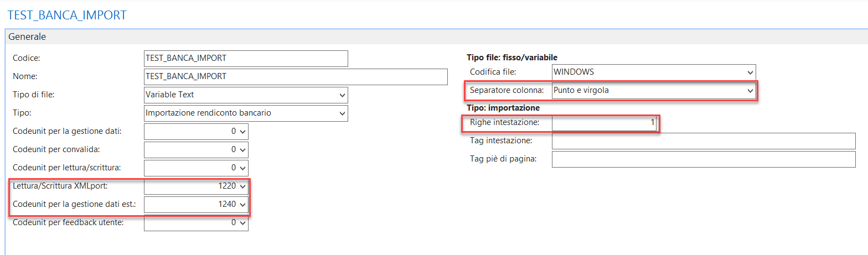Image resolution: width=868 pixels, height=255 pixels.
Task: Open the Codifica file WINDOWS dropdown
Action: click(x=750, y=72)
